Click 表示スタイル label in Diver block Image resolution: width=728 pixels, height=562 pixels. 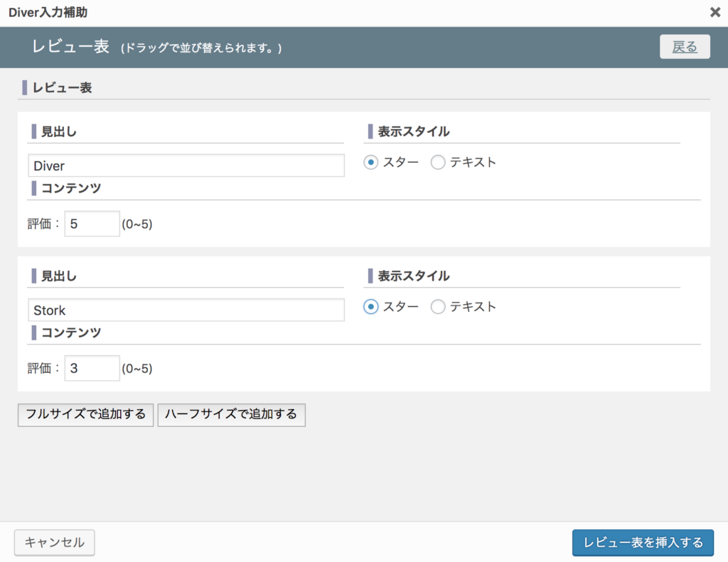(413, 132)
